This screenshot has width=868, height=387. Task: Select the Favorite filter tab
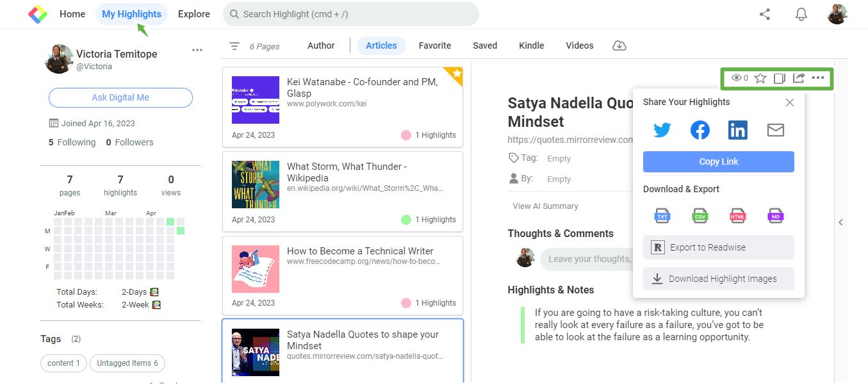pos(435,45)
